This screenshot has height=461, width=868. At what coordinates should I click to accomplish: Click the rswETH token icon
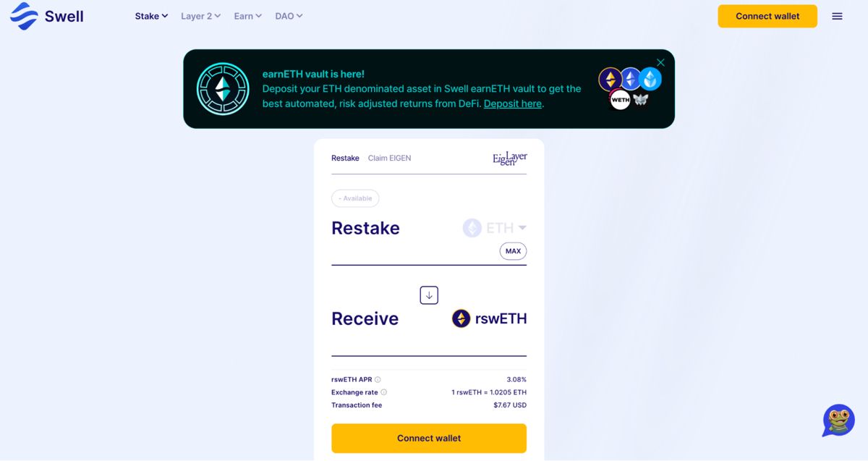pos(461,318)
